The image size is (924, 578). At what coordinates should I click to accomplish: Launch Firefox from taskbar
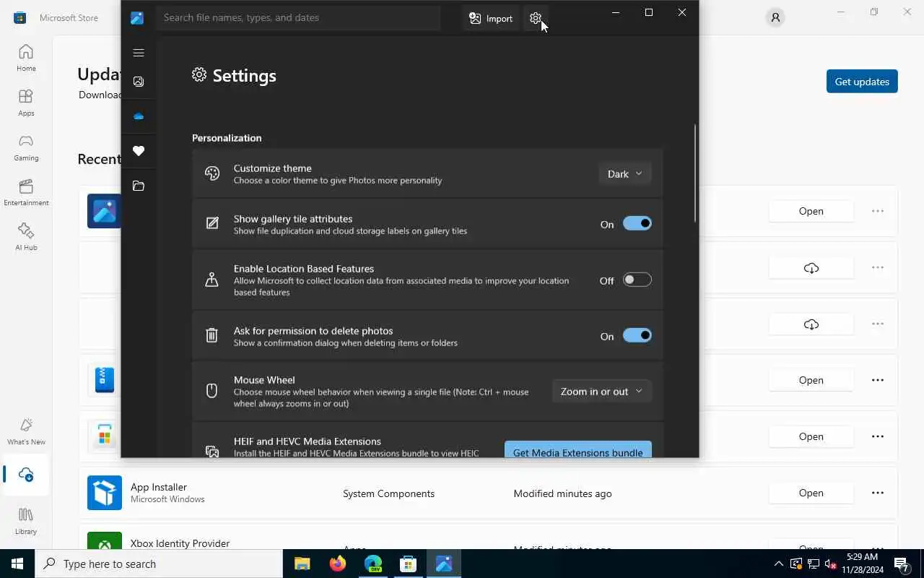pos(337,564)
